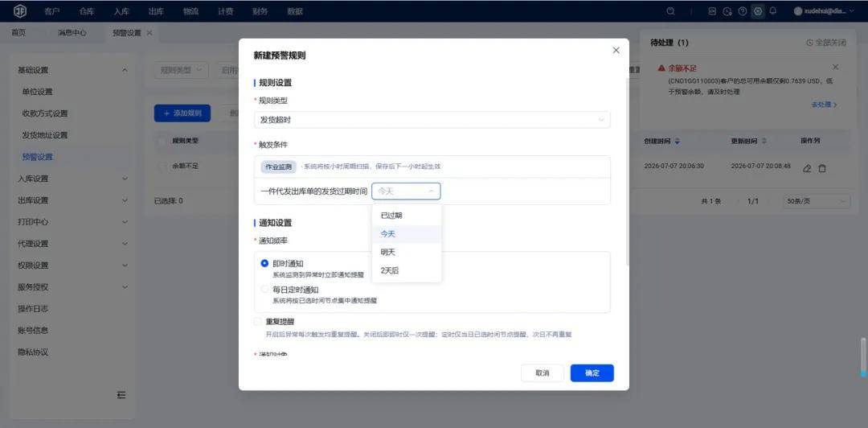The height and width of the screenshot is (428, 868).
Task: Click the 发货过期时间 dropdown showing 今天
Action: (407, 191)
